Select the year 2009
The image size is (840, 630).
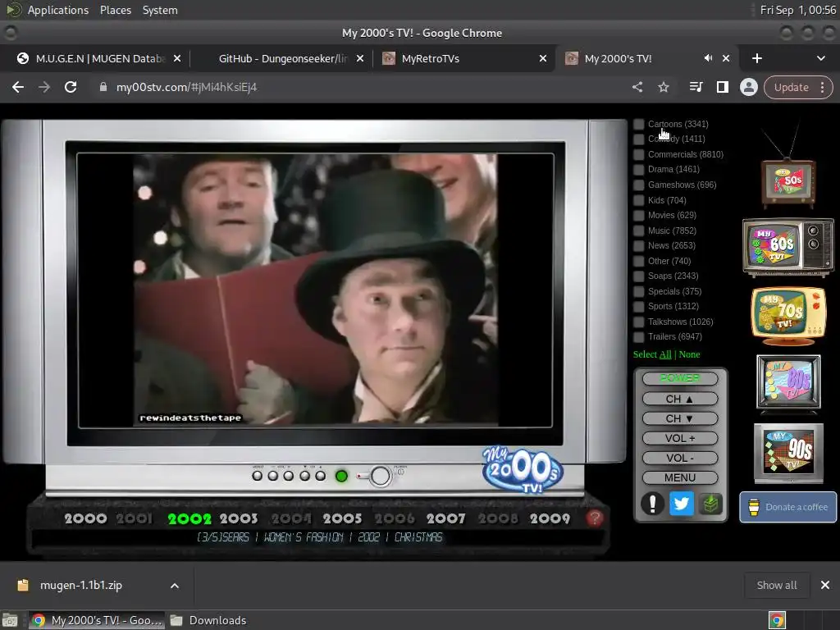coord(550,518)
